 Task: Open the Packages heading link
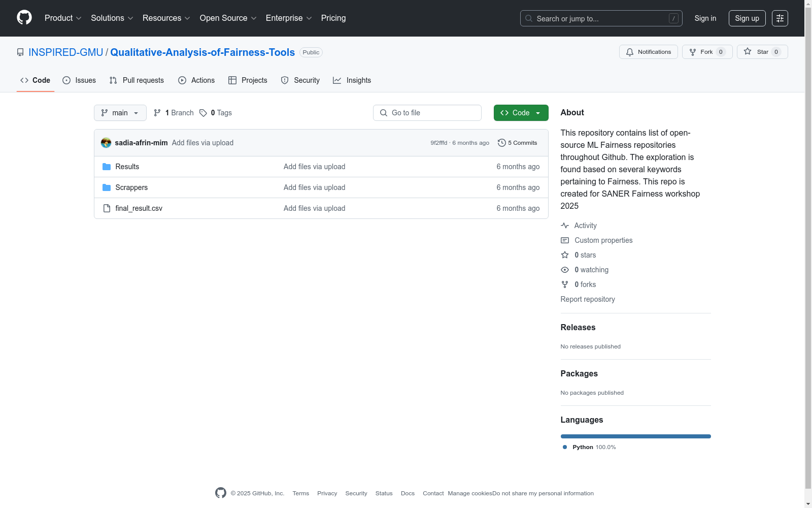[579, 373]
